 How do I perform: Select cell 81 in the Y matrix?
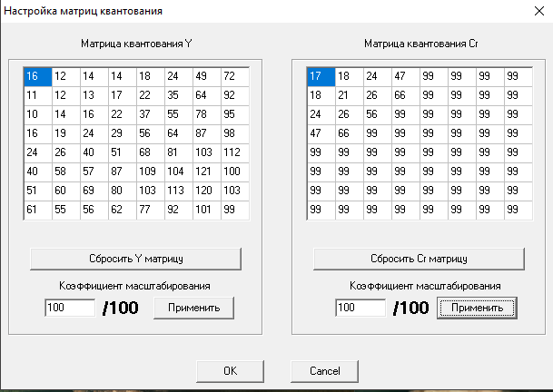tap(179, 153)
